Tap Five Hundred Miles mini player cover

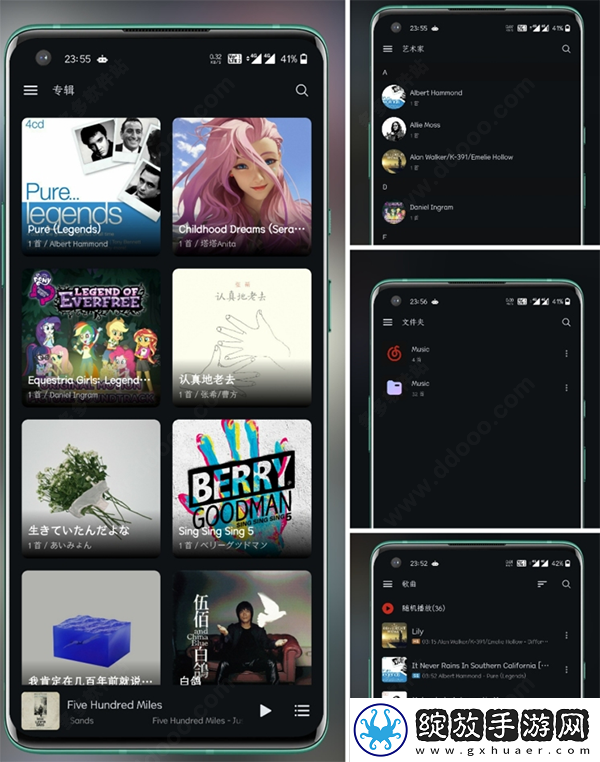pos(40,711)
